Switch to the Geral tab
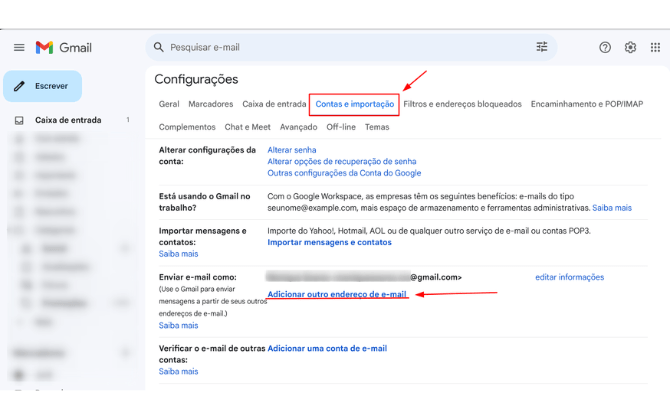Viewport: 670px width, 419px height. [169, 104]
